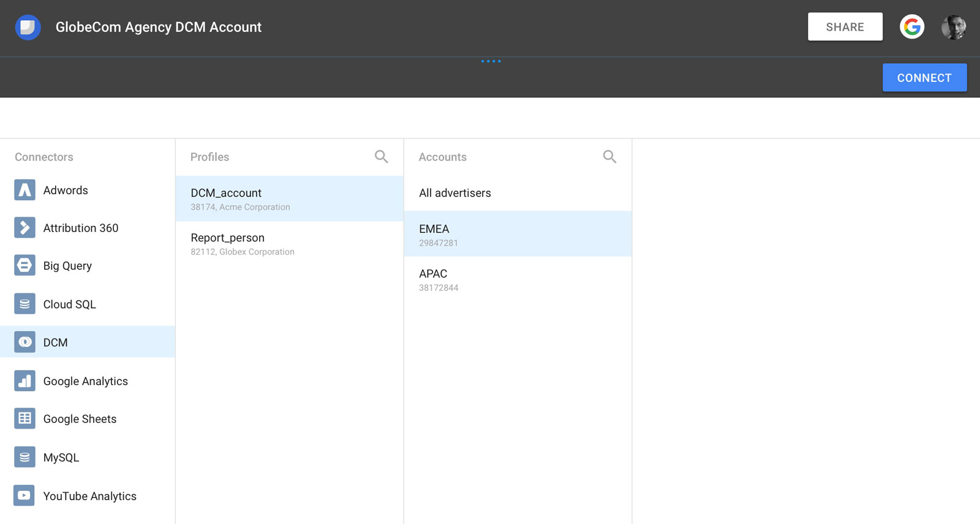Click the DCM connector icon
The image size is (980, 524).
click(24, 342)
